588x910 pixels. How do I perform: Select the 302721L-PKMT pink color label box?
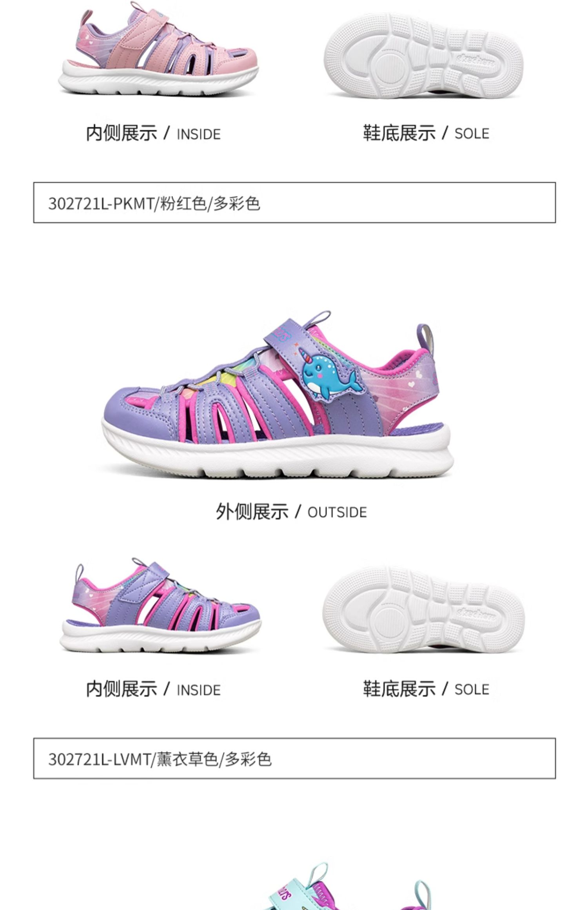pos(294,203)
